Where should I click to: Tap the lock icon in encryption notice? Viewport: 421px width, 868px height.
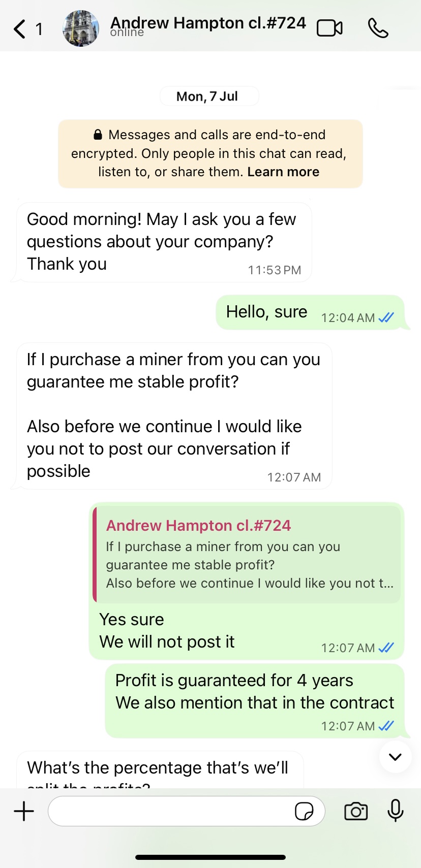tap(98, 135)
